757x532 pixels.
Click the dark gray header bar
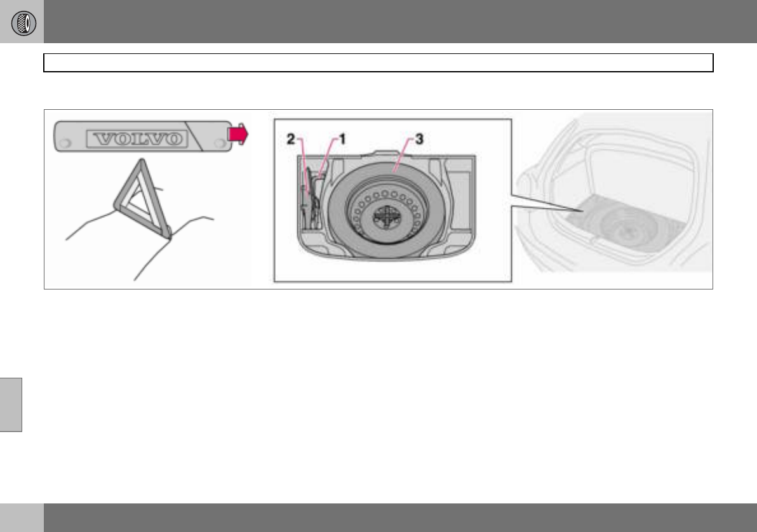(x=400, y=21)
